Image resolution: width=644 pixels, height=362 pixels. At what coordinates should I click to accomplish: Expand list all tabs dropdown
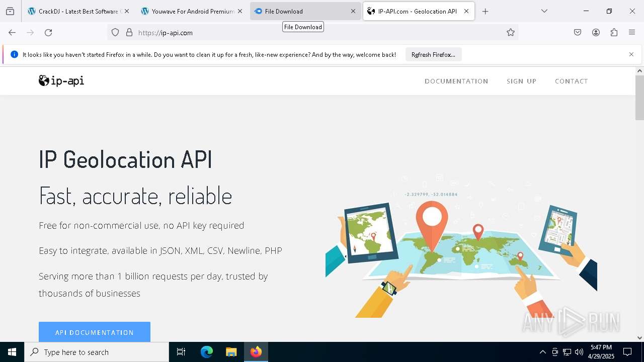click(544, 11)
